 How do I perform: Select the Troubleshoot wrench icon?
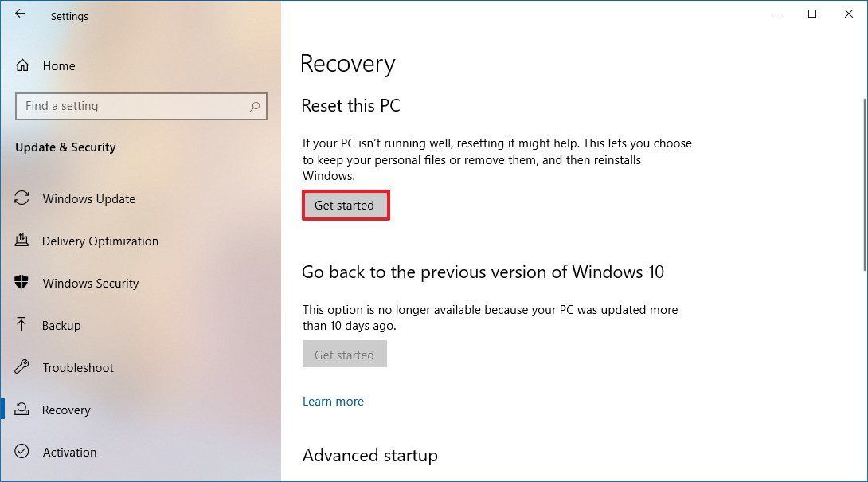pyautogui.click(x=22, y=368)
